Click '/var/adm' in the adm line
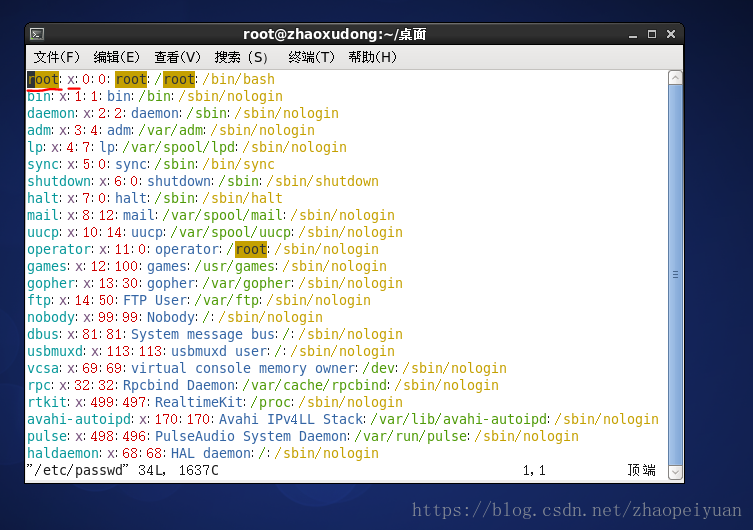753x530 pixels. [171, 130]
